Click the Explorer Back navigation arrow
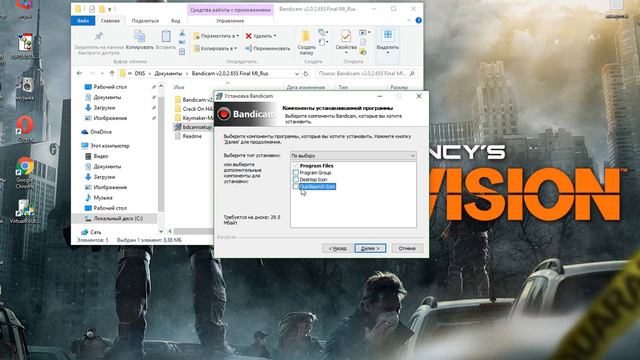Viewport: 640px width, 360px height. click(80, 73)
